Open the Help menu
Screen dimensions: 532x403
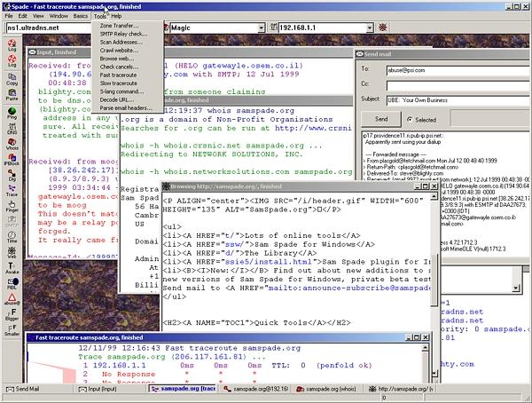116,16
